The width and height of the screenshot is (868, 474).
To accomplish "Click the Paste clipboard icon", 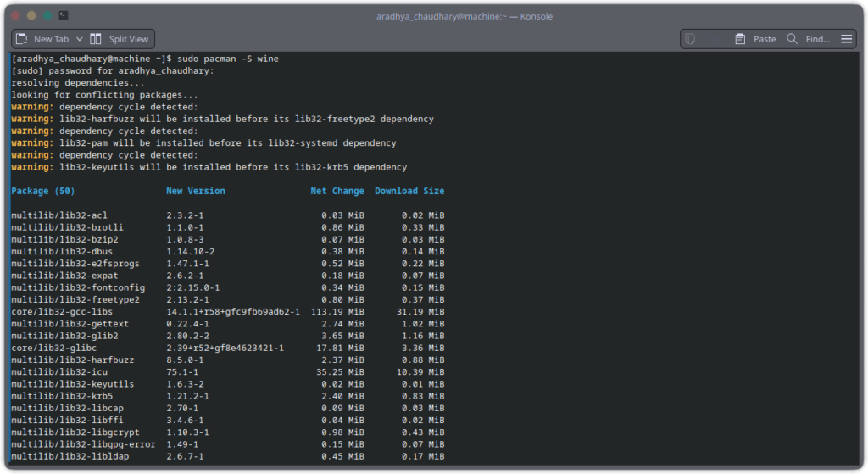I will click(x=740, y=39).
